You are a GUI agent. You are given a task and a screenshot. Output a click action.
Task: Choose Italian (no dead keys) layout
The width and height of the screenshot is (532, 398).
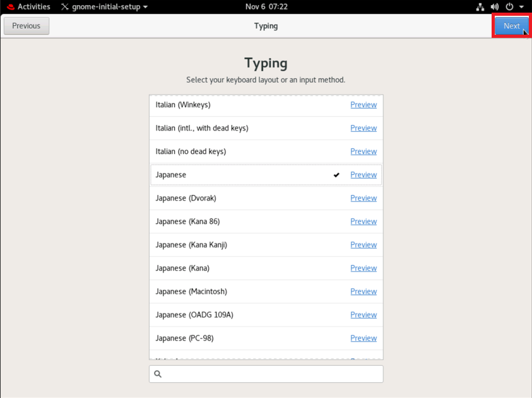click(x=191, y=151)
